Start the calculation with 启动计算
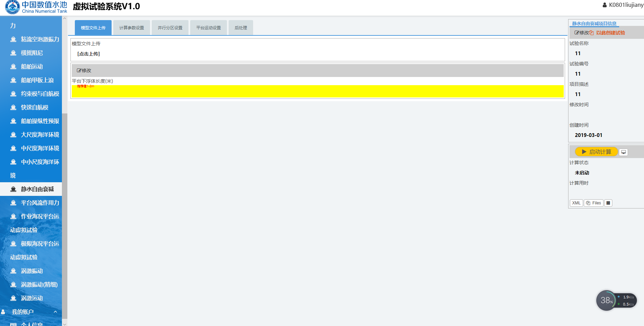 596,152
